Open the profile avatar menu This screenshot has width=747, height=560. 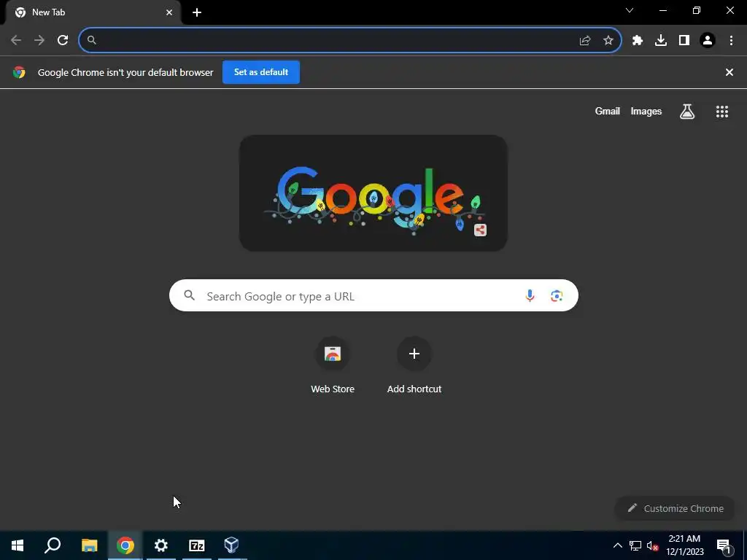click(x=708, y=41)
